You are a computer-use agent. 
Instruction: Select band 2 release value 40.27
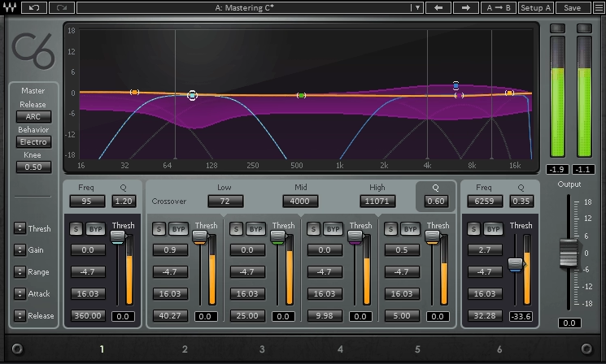click(x=170, y=315)
